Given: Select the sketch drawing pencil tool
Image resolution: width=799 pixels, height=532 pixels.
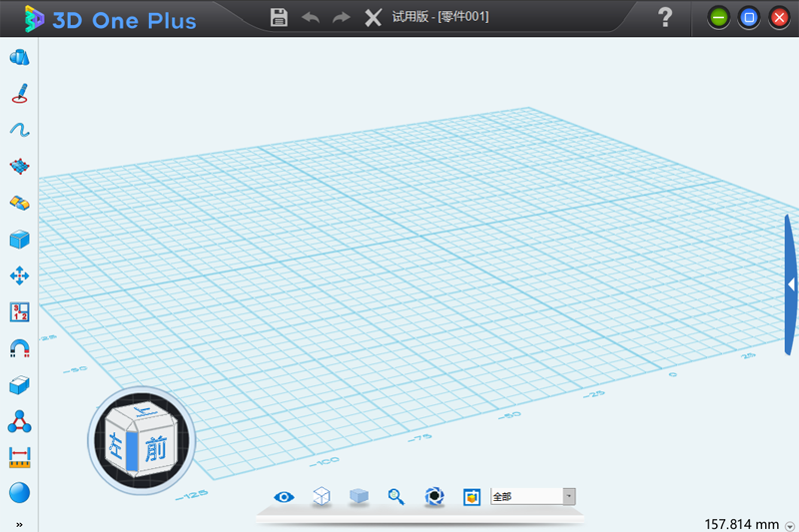Looking at the screenshot, I should (19, 94).
